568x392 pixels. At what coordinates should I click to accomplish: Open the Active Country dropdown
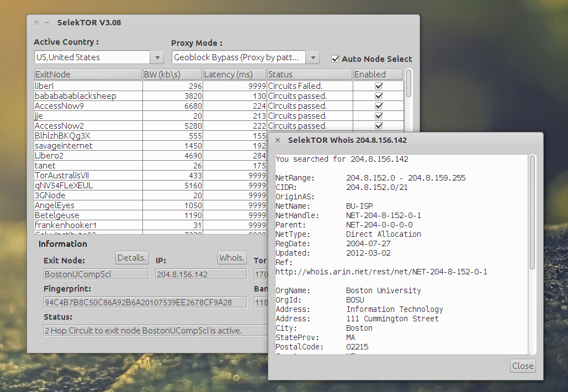(157, 57)
